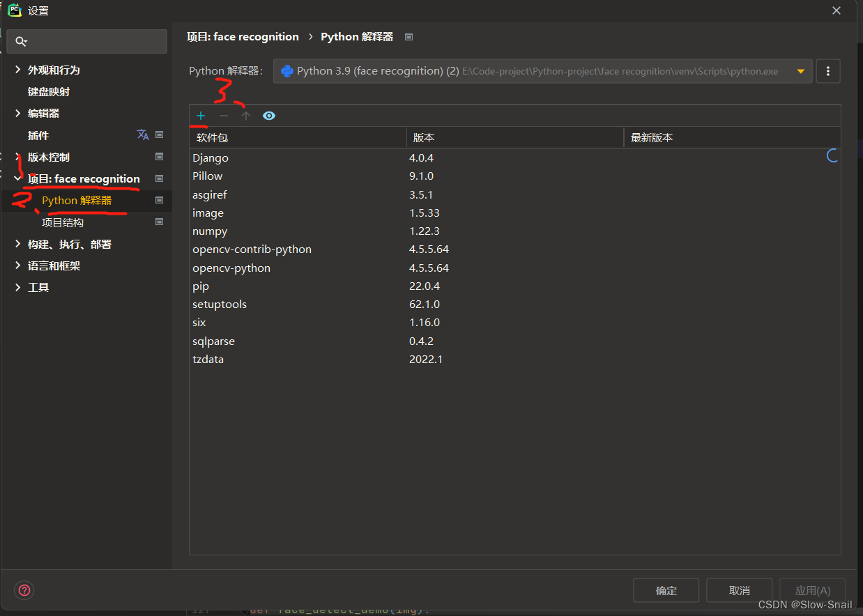Click the minus uninstall package icon
The image size is (863, 616).
tap(223, 116)
